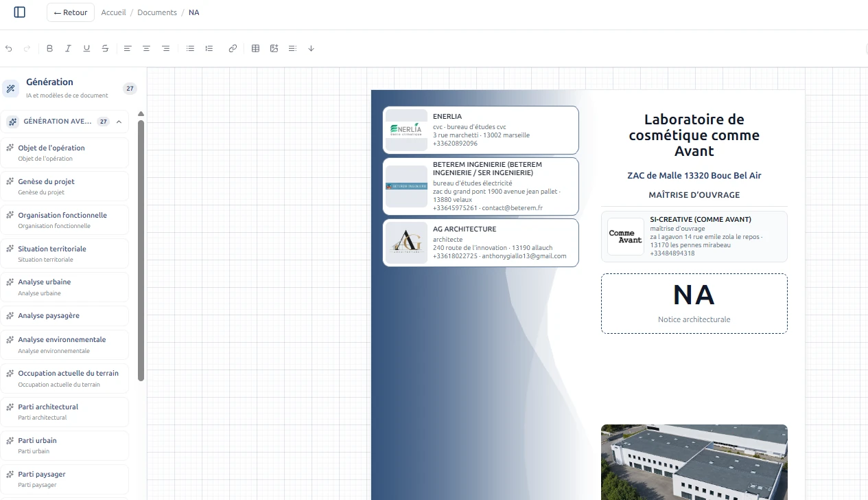Image resolution: width=868 pixels, height=500 pixels.
Task: Choose Parti architectural item
Action: 64,412
